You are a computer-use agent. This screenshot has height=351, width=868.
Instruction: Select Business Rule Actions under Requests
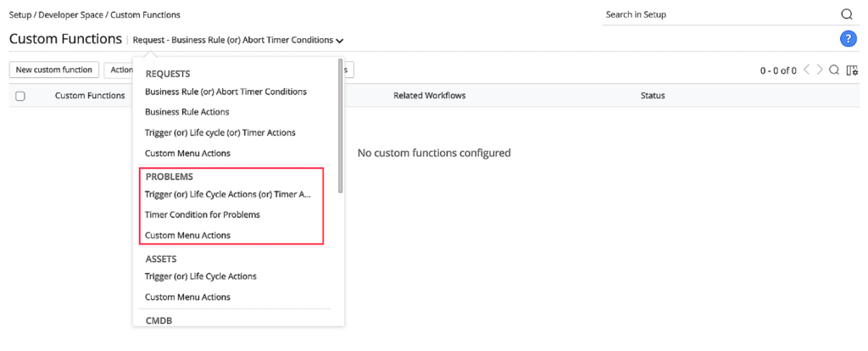(x=187, y=112)
